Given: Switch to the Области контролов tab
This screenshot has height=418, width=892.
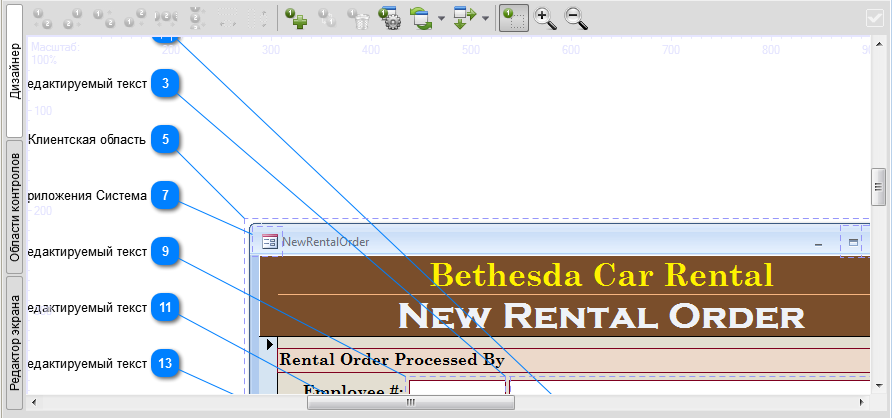Looking at the screenshot, I should click(x=14, y=207).
